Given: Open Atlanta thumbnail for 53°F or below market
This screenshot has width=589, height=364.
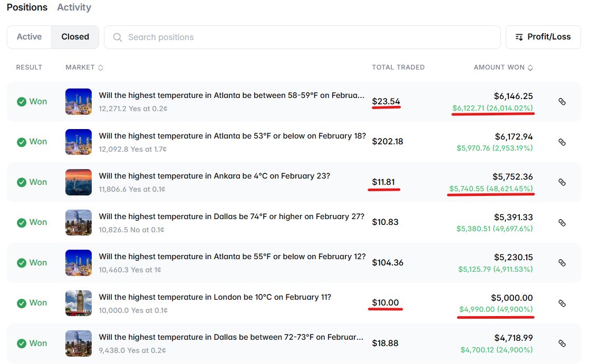Looking at the screenshot, I should pos(79,142).
